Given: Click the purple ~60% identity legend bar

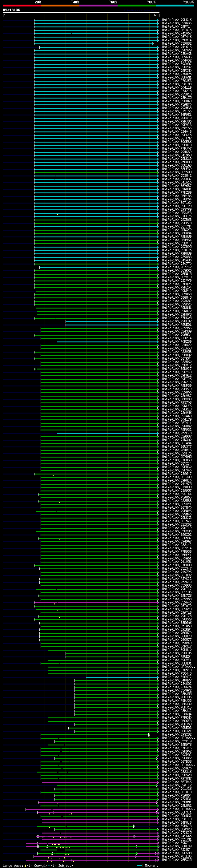Looking at the screenshot, I should pos(98,6).
